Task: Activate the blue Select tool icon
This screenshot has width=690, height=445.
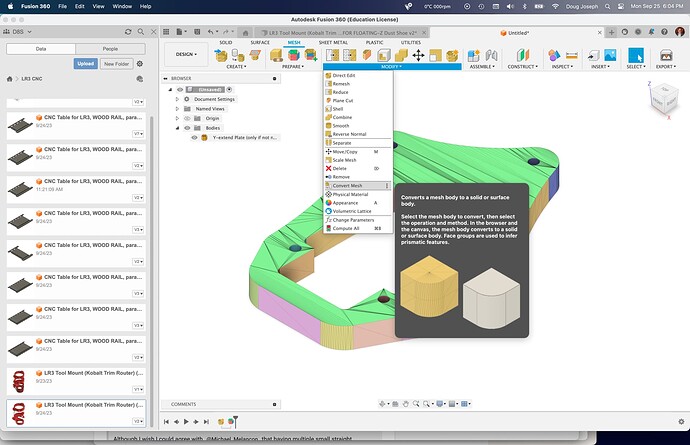Action: click(636, 55)
